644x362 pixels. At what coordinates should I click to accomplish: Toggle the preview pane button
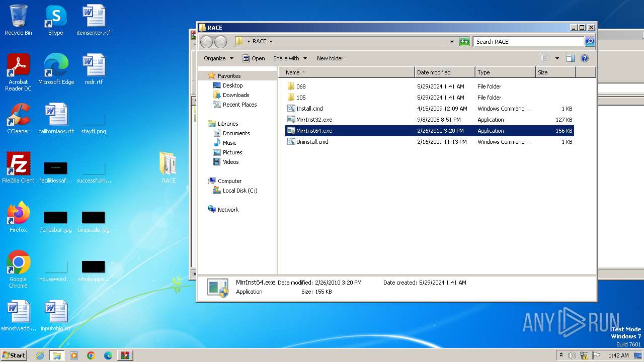point(570,58)
